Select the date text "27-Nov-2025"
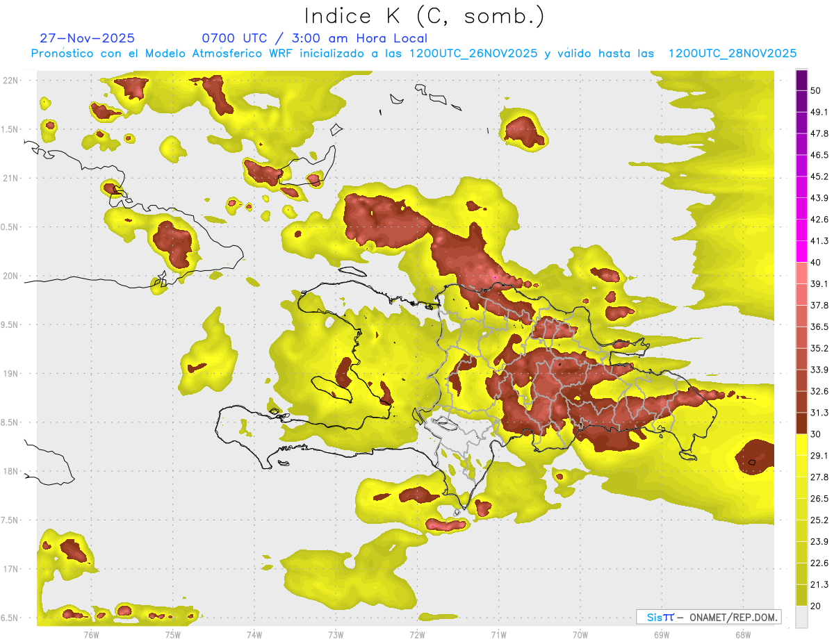This screenshot has width=834, height=644. coord(88,38)
